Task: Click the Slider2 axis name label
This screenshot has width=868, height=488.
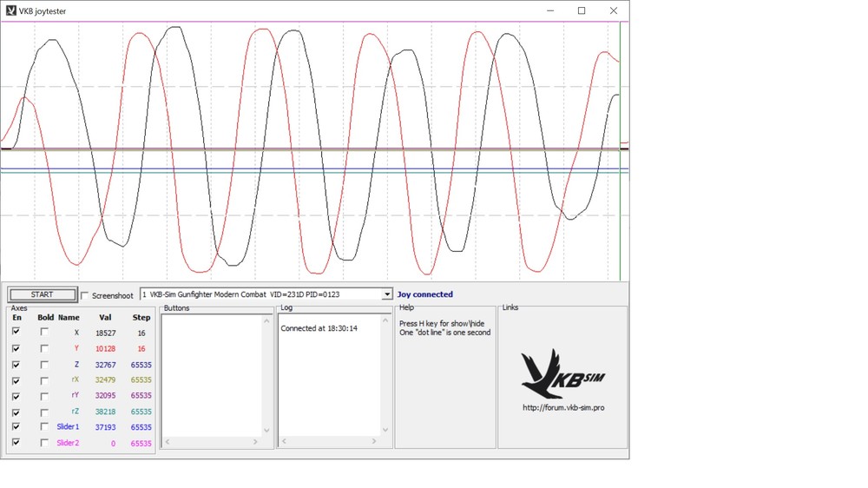Action: 68,443
